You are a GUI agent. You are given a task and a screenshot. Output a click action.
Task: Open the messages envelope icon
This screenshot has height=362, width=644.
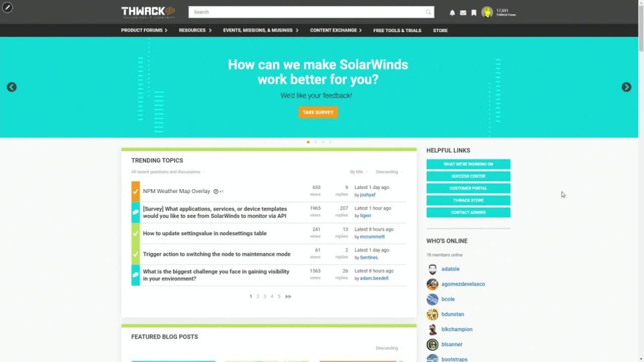463,13
